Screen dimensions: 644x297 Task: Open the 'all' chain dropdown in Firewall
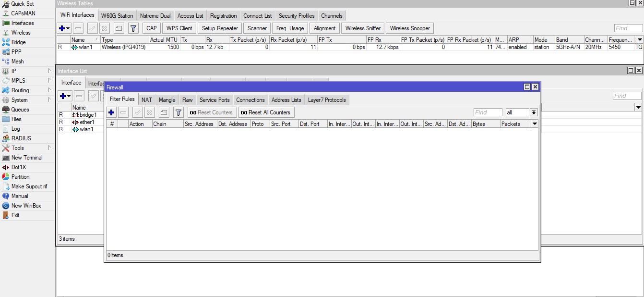tap(534, 112)
